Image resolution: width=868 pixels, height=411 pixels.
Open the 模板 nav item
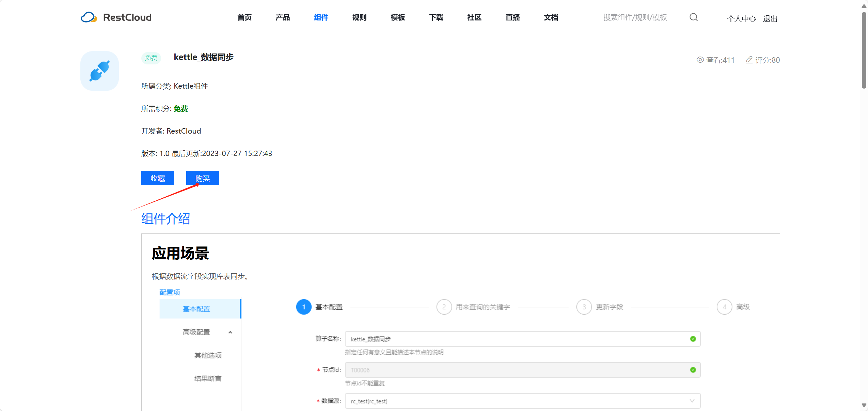pyautogui.click(x=398, y=17)
